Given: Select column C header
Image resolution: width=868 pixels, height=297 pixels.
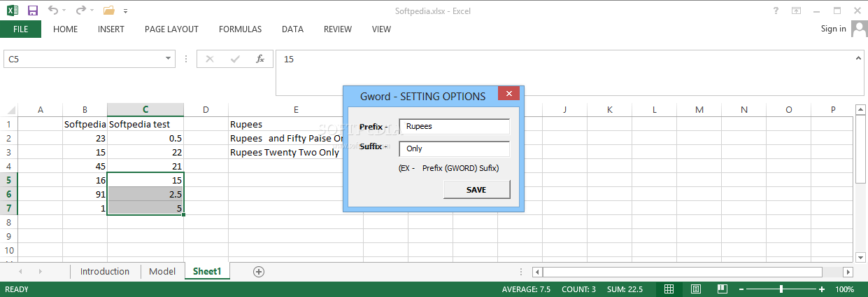Looking at the screenshot, I should click(x=145, y=110).
